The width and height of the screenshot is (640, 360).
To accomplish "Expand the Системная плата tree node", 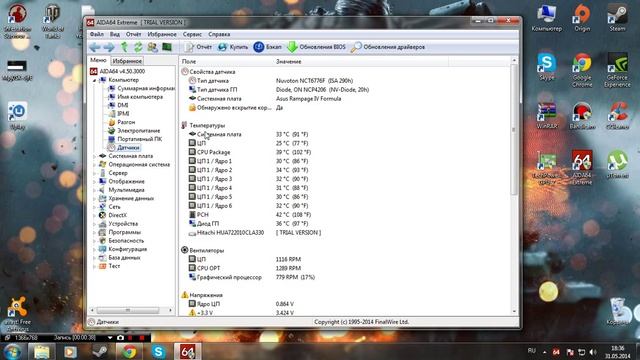I will point(94,156).
